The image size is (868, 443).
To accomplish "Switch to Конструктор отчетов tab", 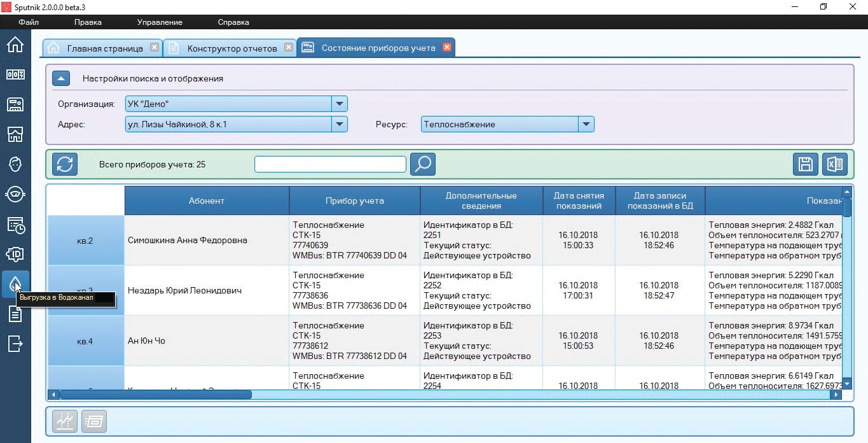I will pos(231,48).
